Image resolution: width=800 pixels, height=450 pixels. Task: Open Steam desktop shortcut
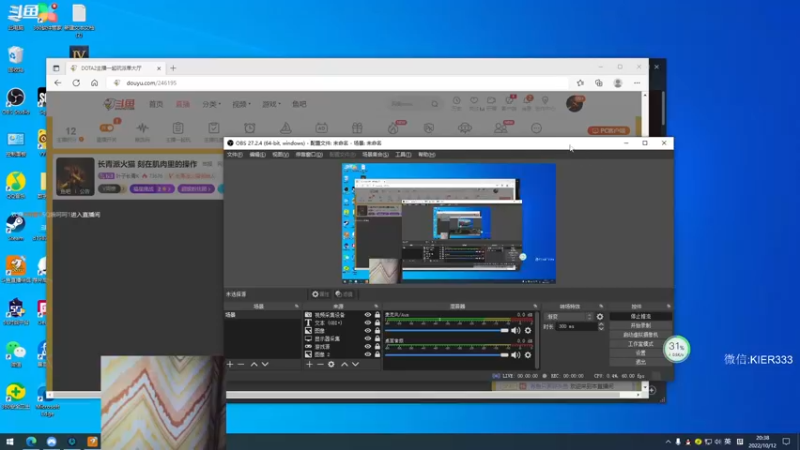(x=16, y=227)
